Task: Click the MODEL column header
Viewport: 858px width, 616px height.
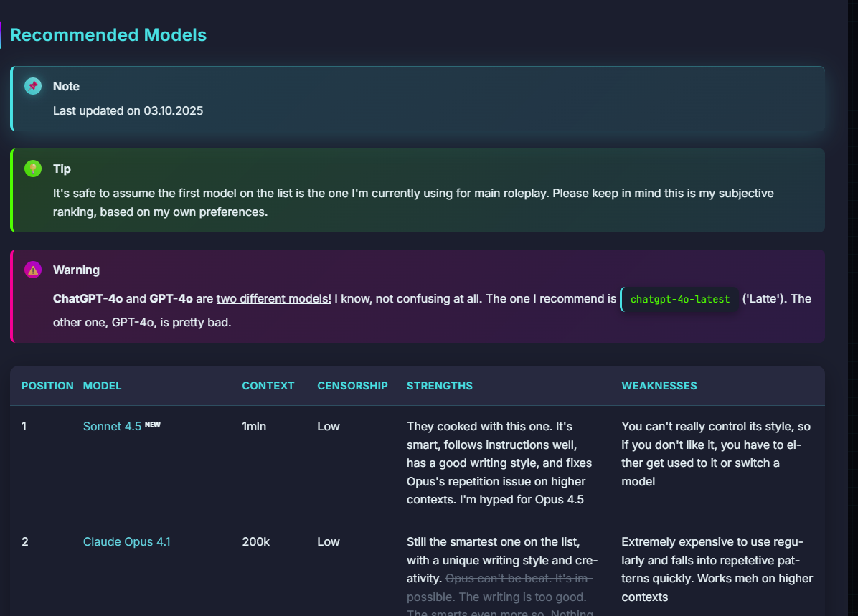Action: point(102,386)
